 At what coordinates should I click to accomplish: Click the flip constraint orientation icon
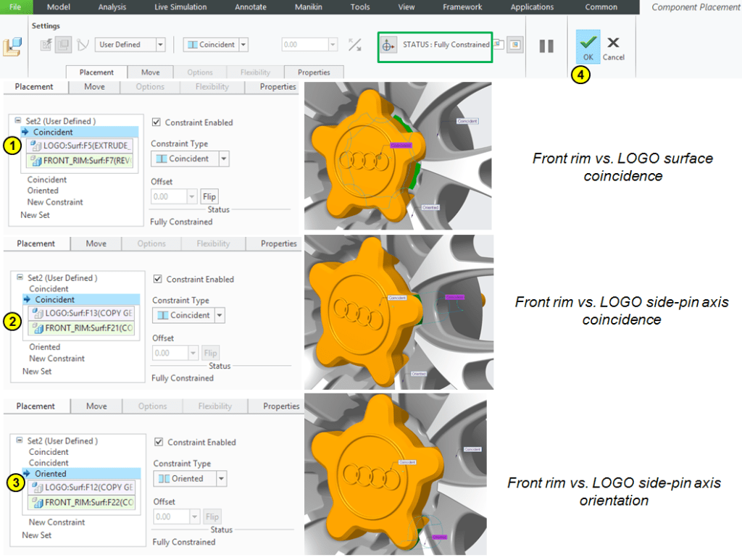tap(354, 45)
